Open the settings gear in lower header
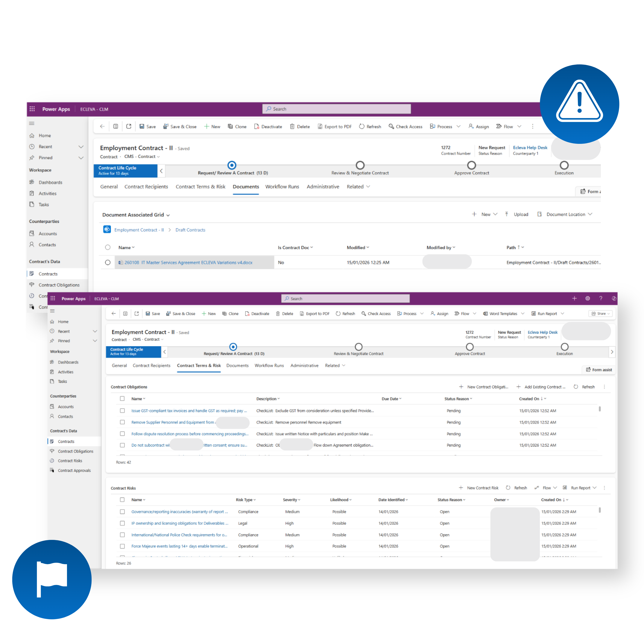 click(x=588, y=299)
